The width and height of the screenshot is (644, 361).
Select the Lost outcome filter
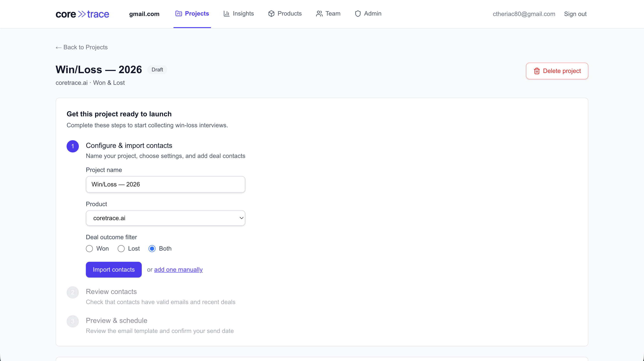121,248
